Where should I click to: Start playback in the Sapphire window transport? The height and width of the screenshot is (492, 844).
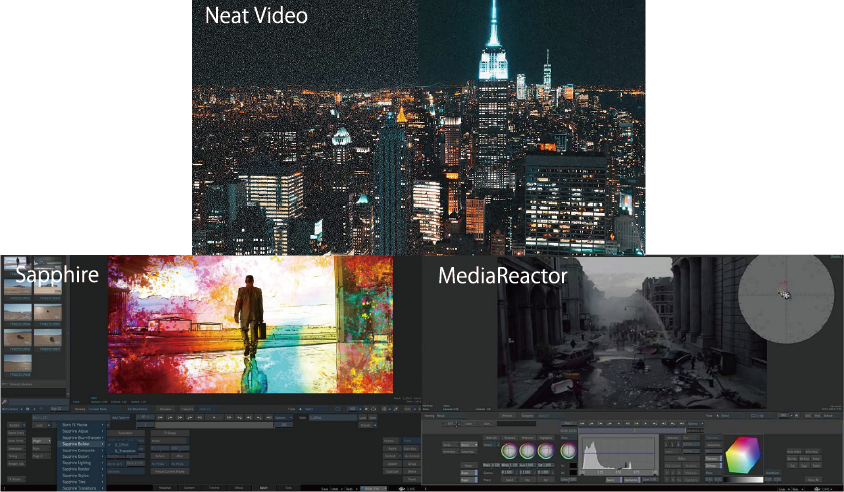click(214, 418)
